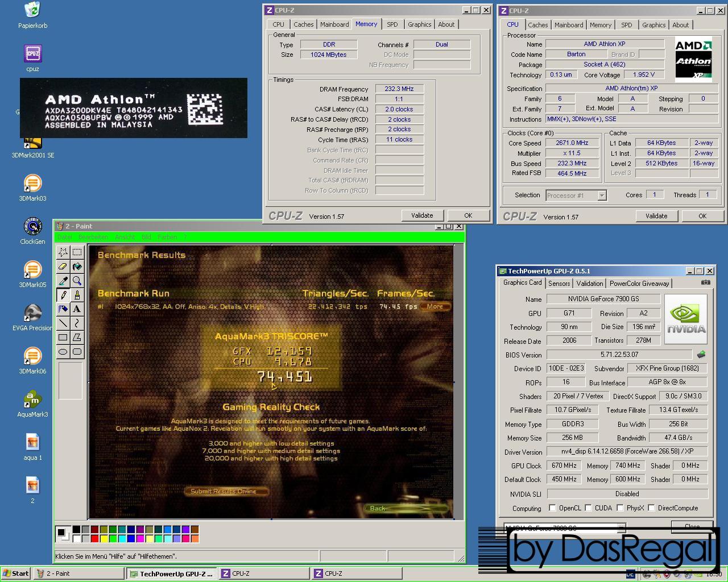Viewport: 728px width, 582px height.
Task: Select the white color swatch in Paint palette
Action: [x=76, y=538]
